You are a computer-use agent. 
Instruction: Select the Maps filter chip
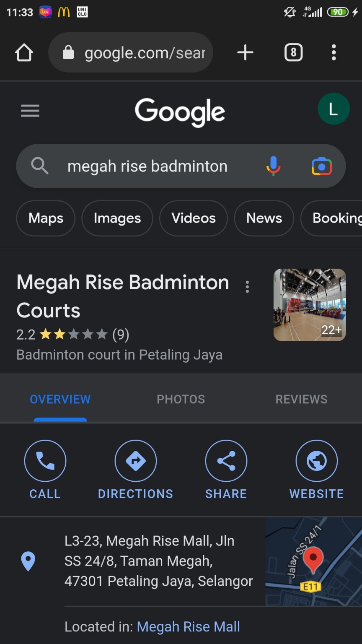click(x=46, y=218)
